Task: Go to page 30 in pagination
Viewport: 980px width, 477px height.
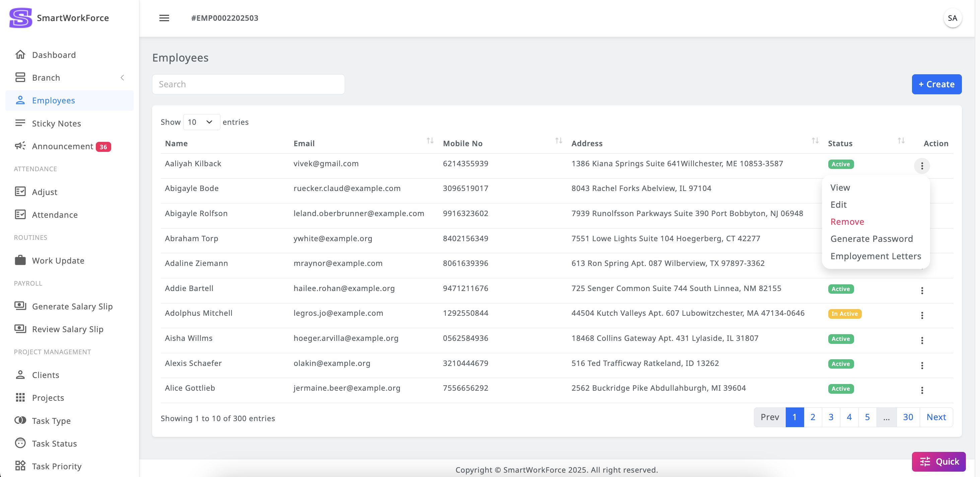Action: [x=908, y=417]
